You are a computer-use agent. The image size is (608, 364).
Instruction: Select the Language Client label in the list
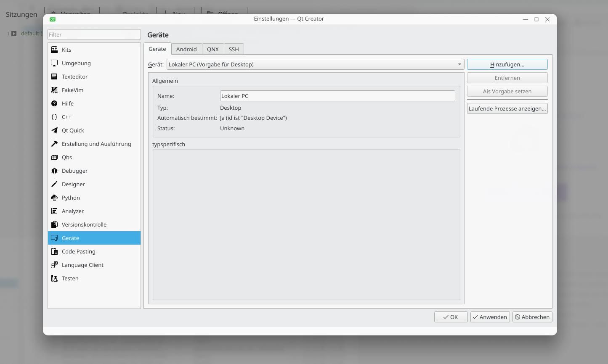click(x=82, y=265)
